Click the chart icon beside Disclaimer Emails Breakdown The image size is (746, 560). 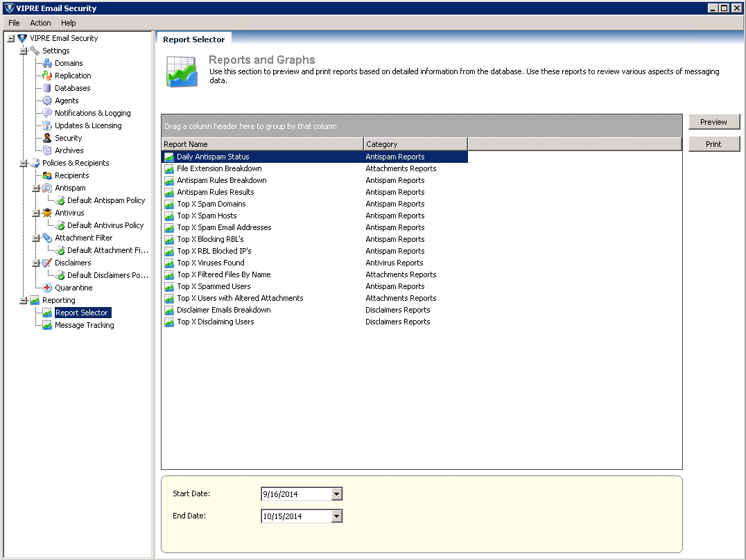pos(169,310)
